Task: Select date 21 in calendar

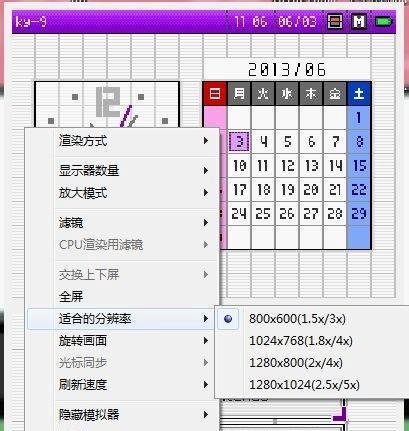Action: click(x=335, y=190)
